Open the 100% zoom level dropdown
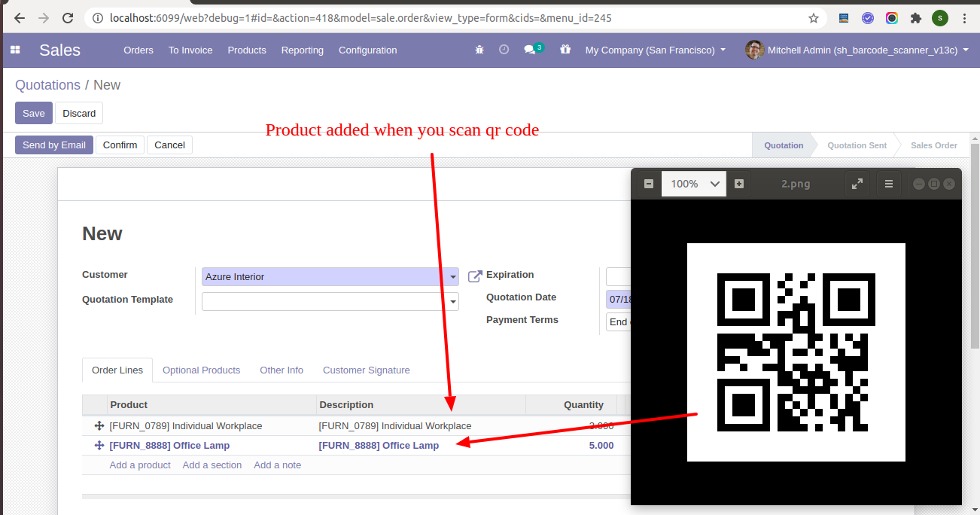Viewport: 980px width, 515px height. click(694, 184)
